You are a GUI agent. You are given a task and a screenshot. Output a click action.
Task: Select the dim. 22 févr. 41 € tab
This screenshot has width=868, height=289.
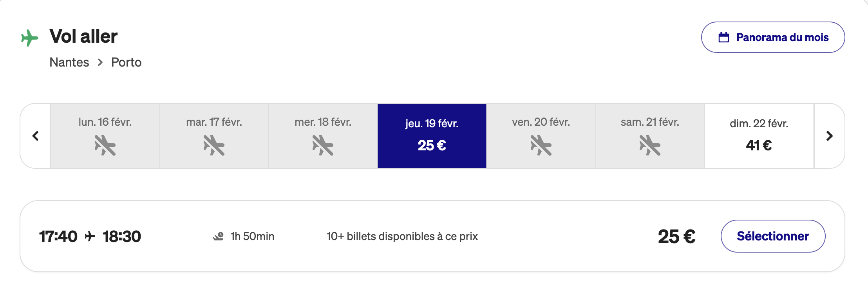click(x=759, y=135)
